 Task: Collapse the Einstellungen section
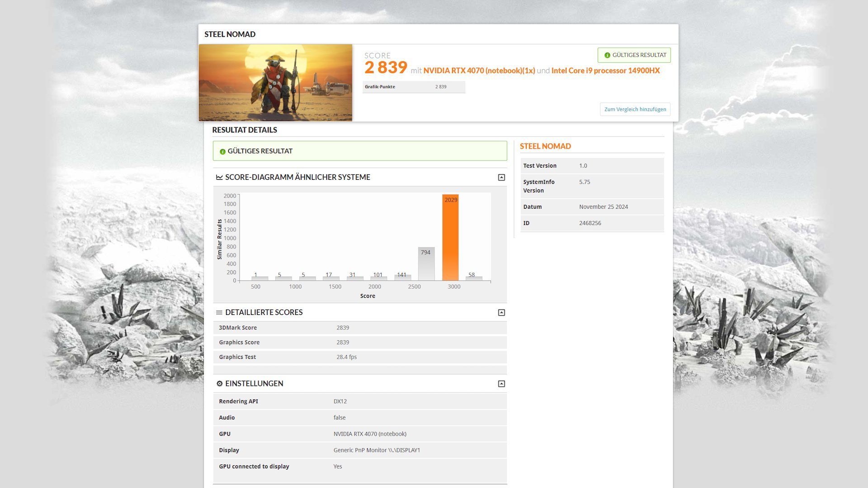(x=501, y=384)
